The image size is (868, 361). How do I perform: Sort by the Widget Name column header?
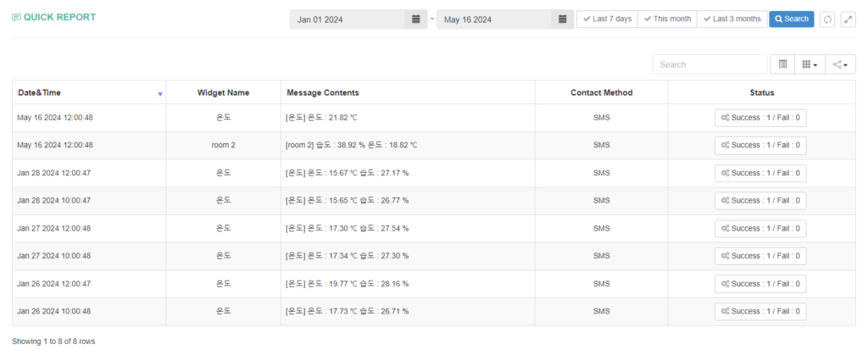pos(223,92)
